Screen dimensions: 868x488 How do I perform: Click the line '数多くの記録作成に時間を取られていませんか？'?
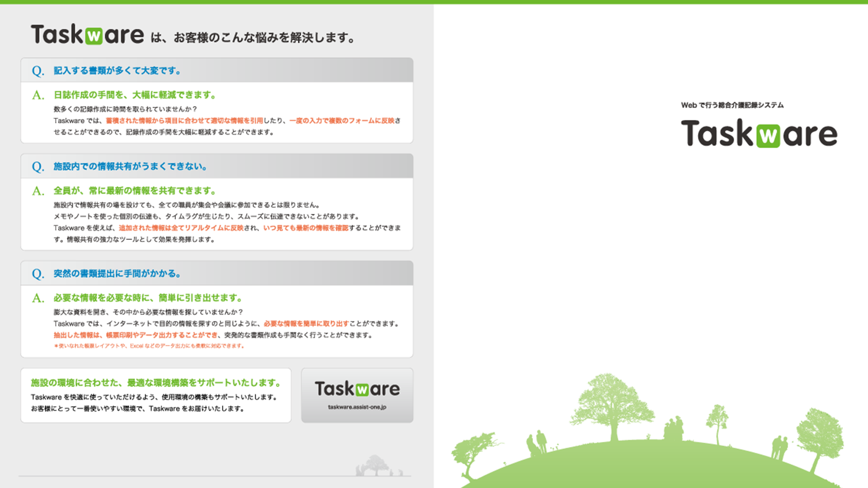(x=125, y=109)
